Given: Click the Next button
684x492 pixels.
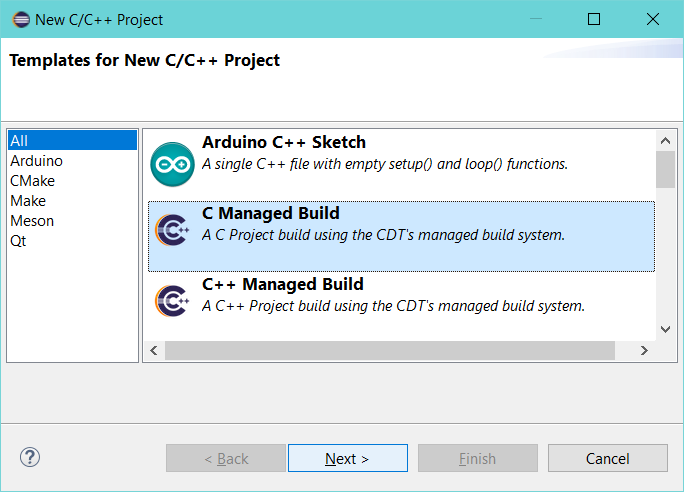Looking at the screenshot, I should pos(348,458).
